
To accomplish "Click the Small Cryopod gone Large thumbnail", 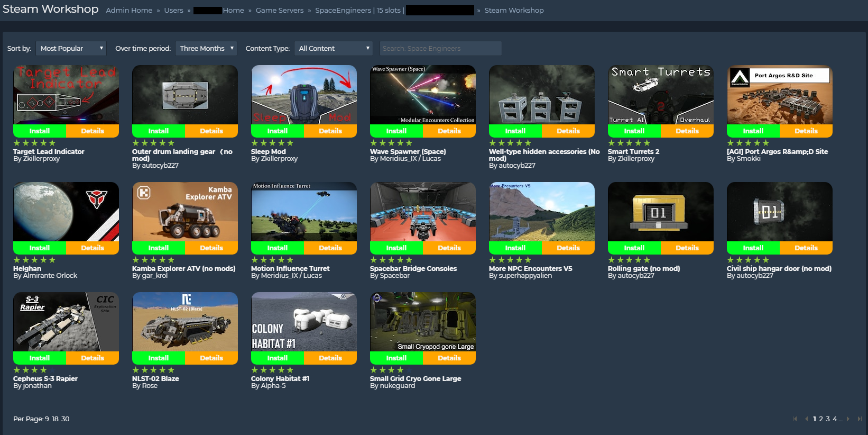I will click(x=423, y=322).
